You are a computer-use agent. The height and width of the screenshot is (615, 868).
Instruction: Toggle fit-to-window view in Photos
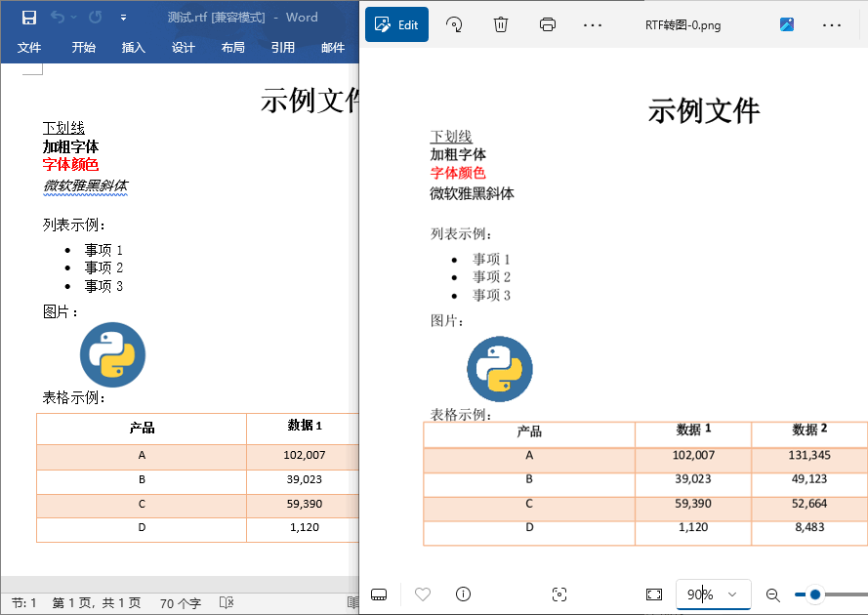click(654, 594)
